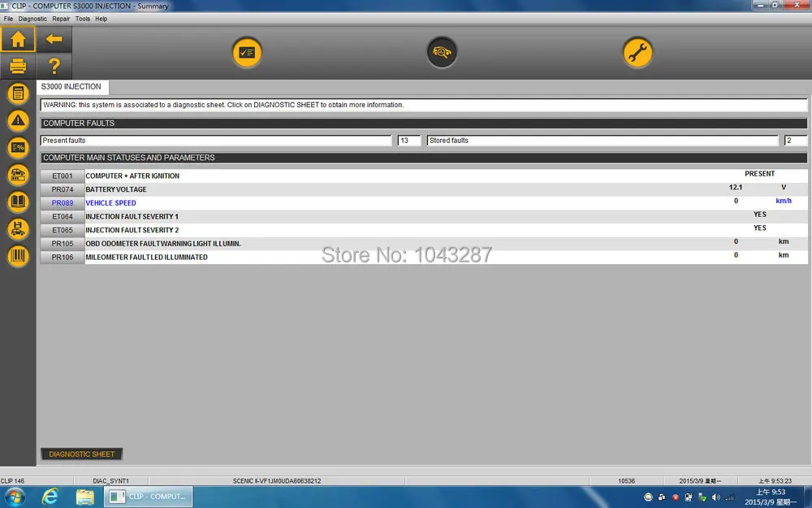Open the Repair menu

61,19
